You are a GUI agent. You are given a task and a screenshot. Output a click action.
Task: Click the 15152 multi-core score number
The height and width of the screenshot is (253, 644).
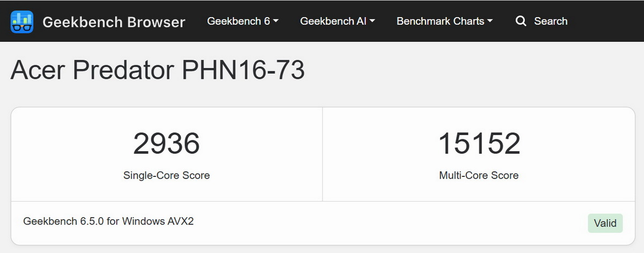click(479, 144)
